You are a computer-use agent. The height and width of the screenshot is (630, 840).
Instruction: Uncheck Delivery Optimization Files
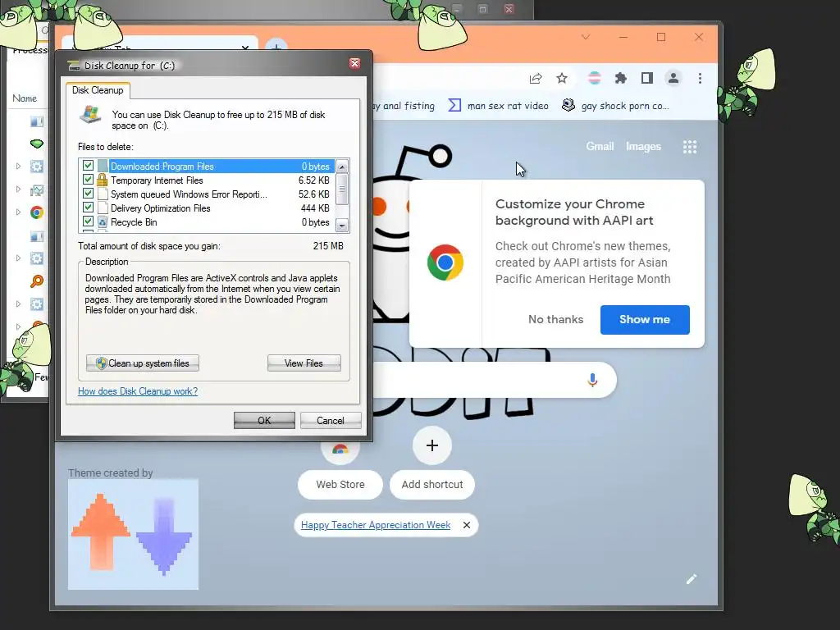89,208
